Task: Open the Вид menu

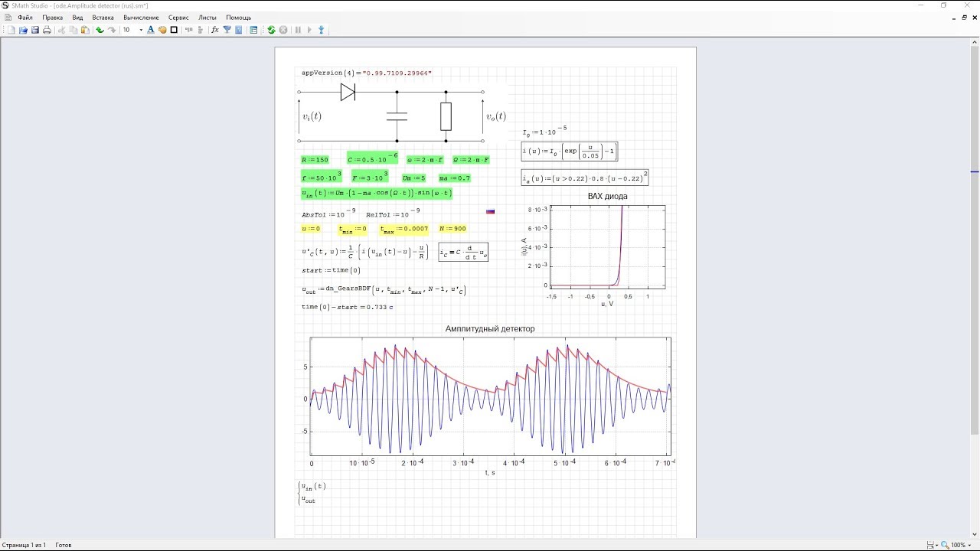Action: pos(77,17)
